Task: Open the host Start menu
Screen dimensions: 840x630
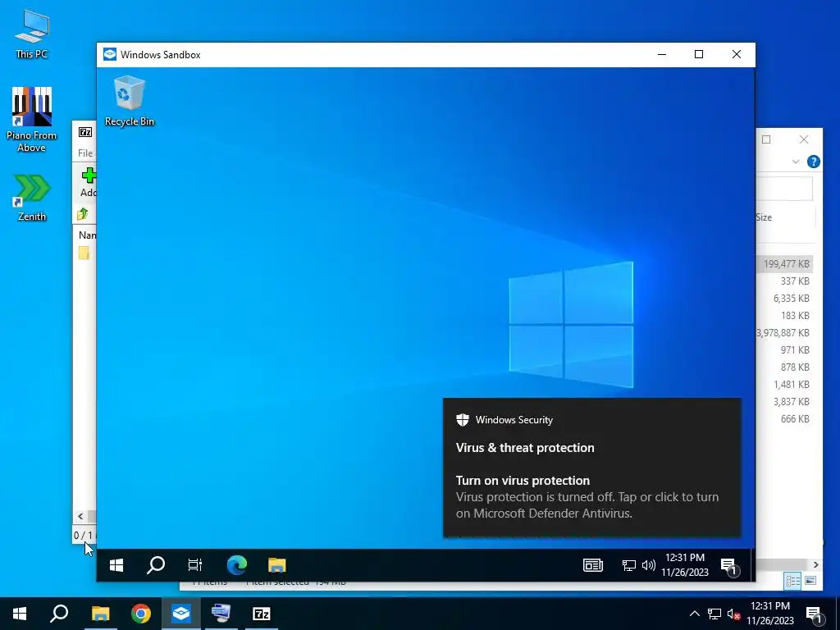Action: (x=20, y=614)
